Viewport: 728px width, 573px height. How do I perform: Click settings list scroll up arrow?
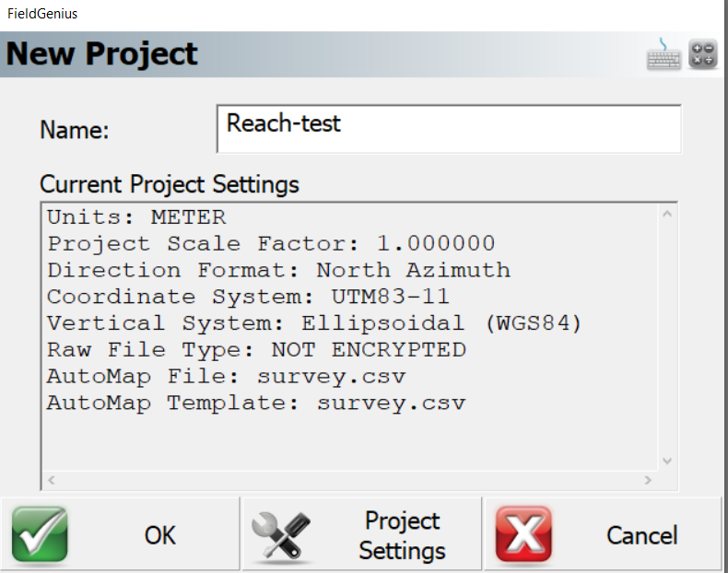667,214
